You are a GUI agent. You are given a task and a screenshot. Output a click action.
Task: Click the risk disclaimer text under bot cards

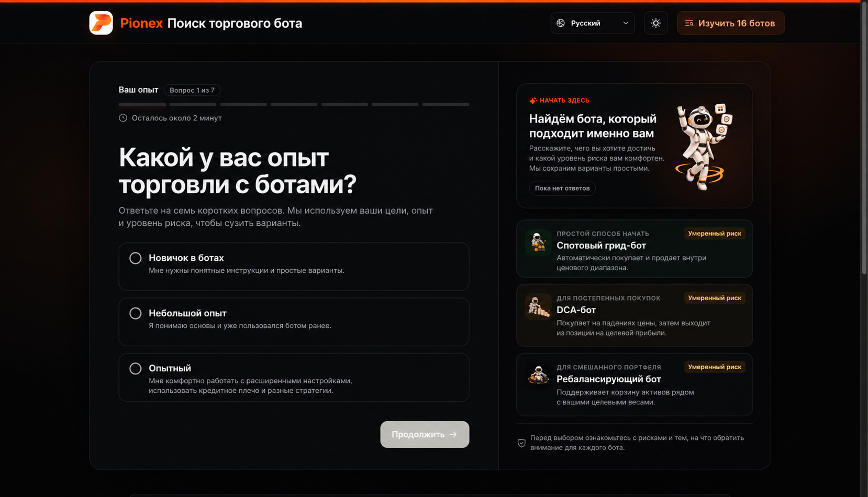pos(637,443)
